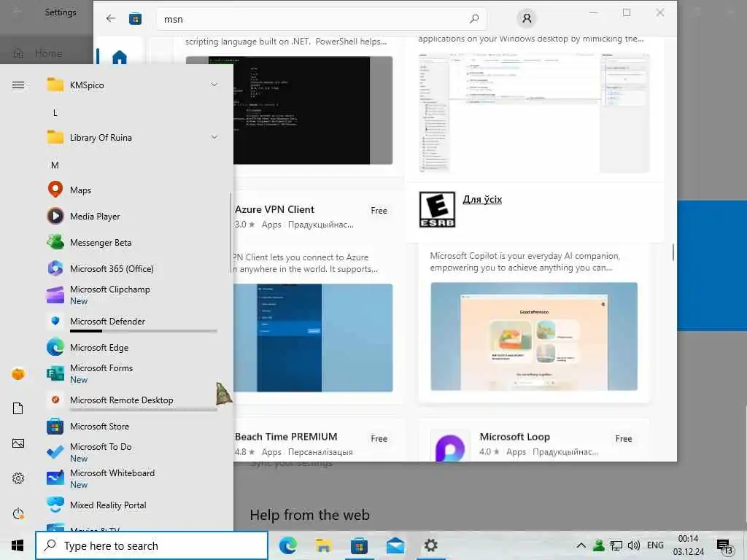Click the Microsoft Loop app icon

(x=449, y=448)
